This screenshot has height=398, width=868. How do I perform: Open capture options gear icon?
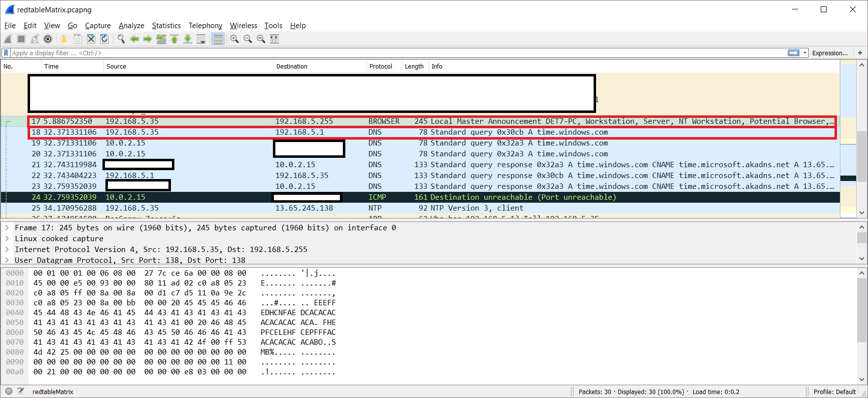point(48,39)
